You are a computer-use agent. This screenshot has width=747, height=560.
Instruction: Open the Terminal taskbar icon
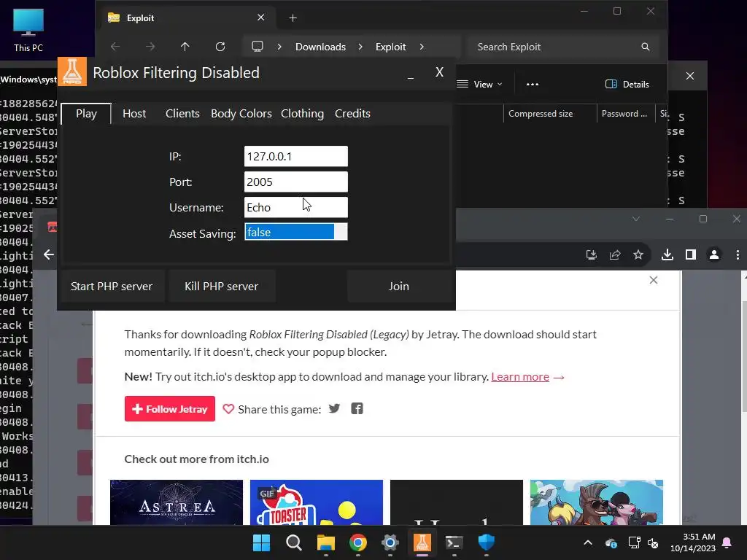pos(454,542)
